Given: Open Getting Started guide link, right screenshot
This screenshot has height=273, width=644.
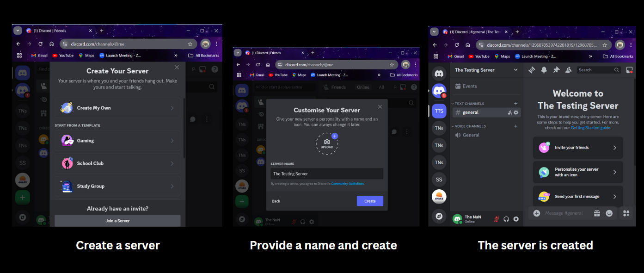Looking at the screenshot, I should coord(590,128).
